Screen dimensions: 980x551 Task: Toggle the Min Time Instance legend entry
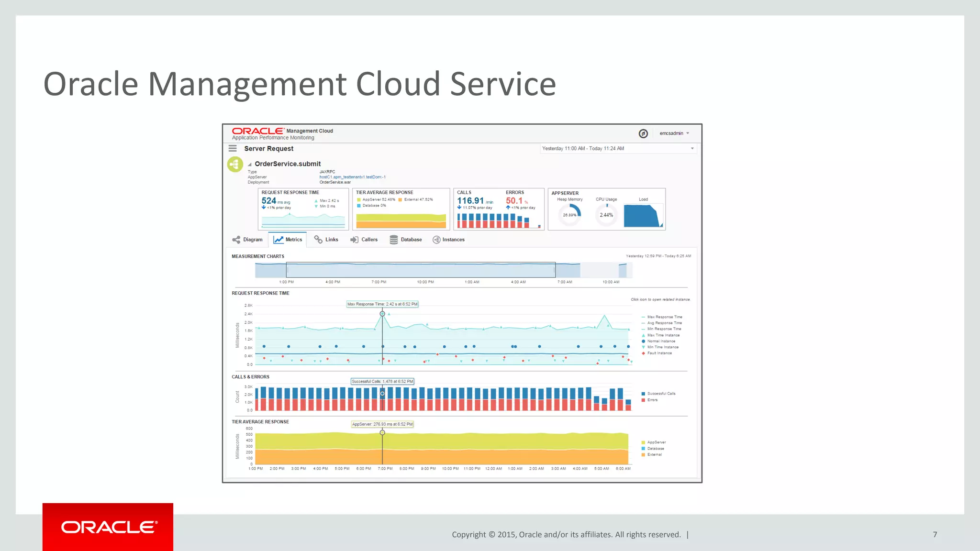pos(660,347)
